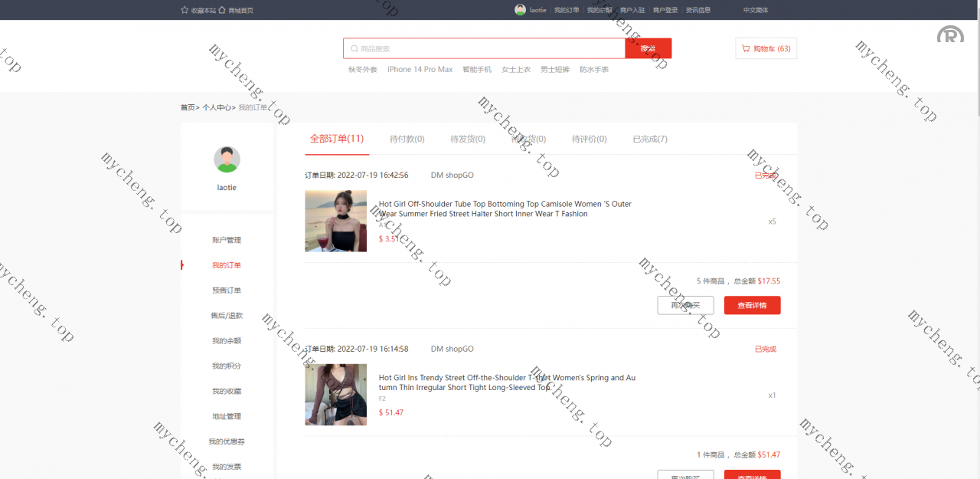Open the 中文简体 language selector
980x479 pixels.
pos(755,10)
